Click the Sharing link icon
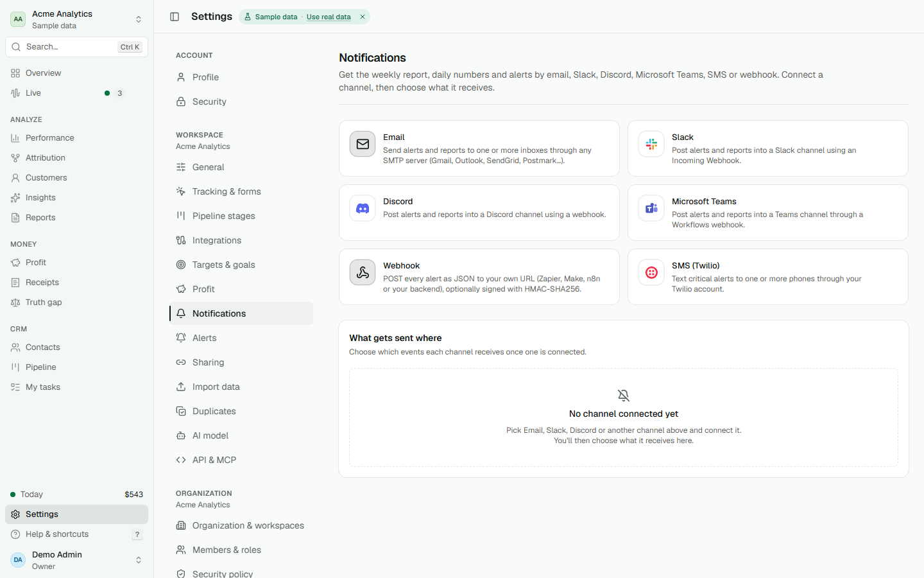 click(181, 362)
